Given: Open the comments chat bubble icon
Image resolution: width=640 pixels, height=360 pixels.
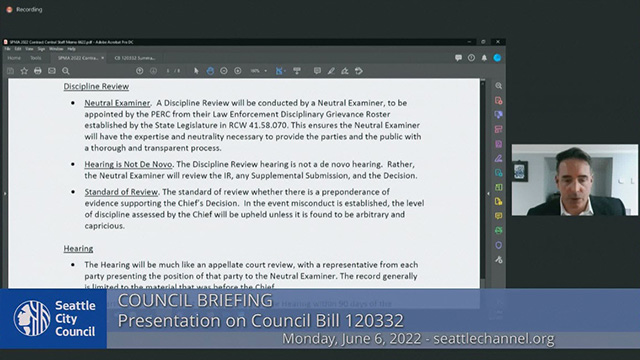Looking at the screenshot, I should click(x=458, y=58).
